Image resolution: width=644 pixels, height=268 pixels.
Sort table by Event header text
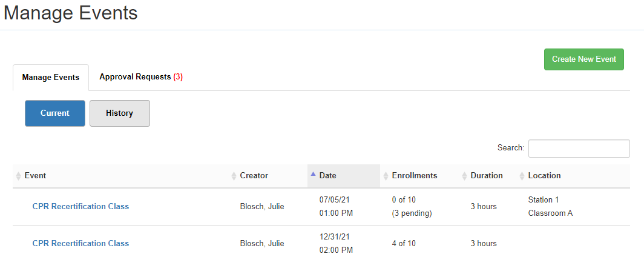(x=35, y=176)
